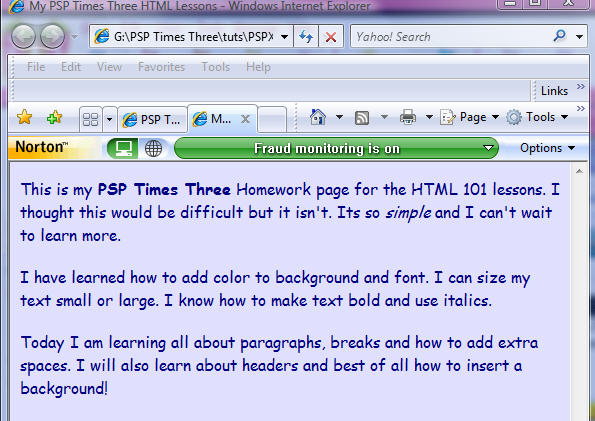Click the RSS feeds icon

click(x=362, y=118)
